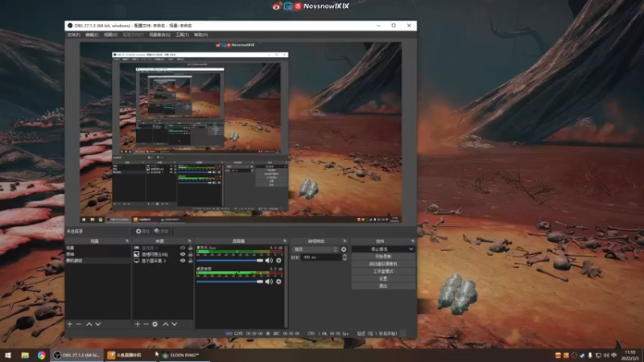Image resolution: width=644 pixels, height=362 pixels.
Task: Float the 来源 dock using its header icon
Action: click(189, 241)
